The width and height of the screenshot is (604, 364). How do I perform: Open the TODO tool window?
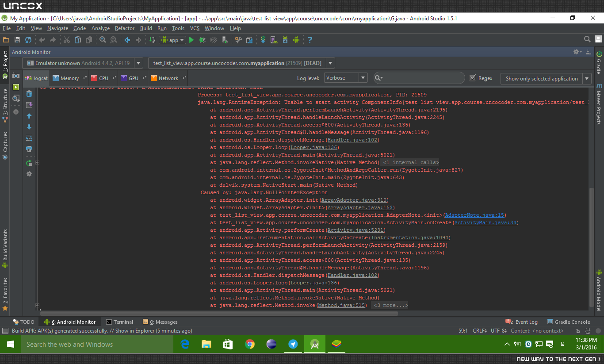click(23, 322)
